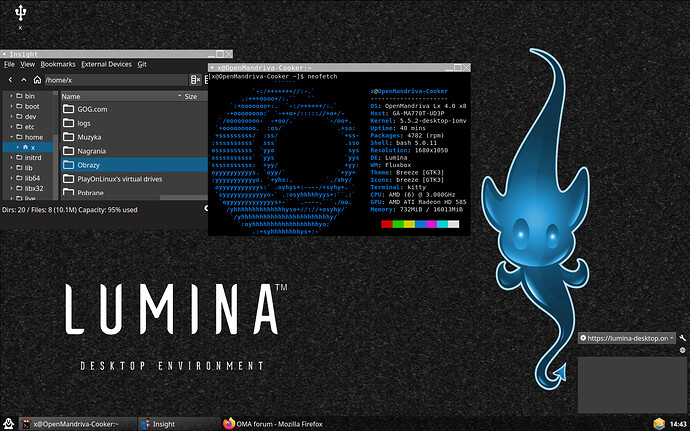Image resolution: width=690 pixels, height=431 pixels.
Task: Collapse home folder in tree
Action: coord(11,137)
